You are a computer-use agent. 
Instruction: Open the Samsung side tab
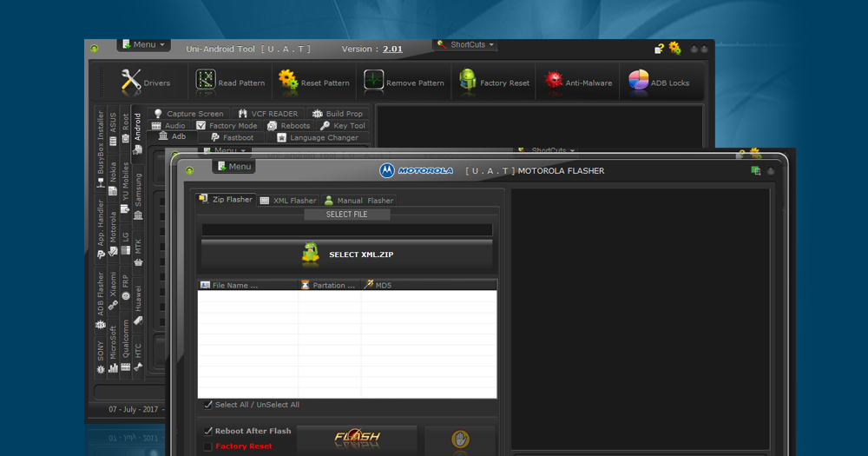(138, 196)
